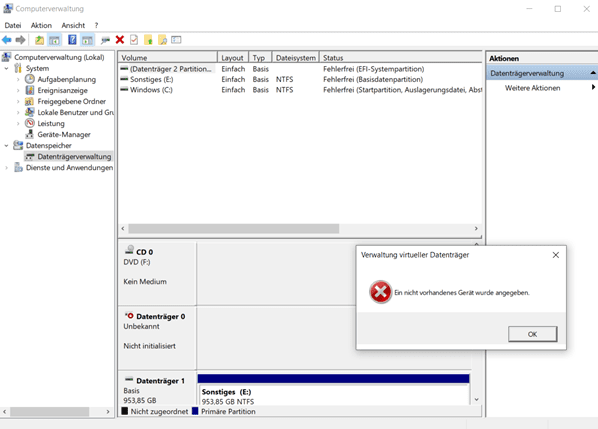Open Help via the blue question mark icon
This screenshot has height=429, width=598.
click(72, 40)
